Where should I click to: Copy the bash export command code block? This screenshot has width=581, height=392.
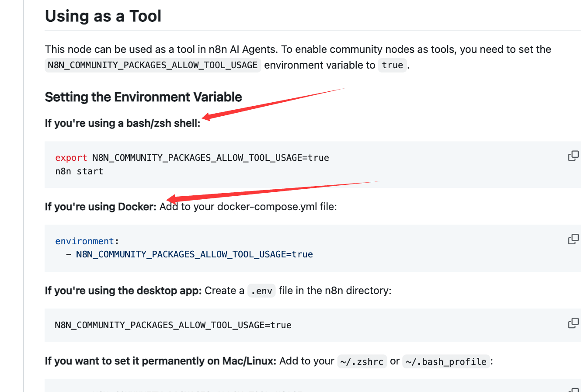[x=573, y=156]
